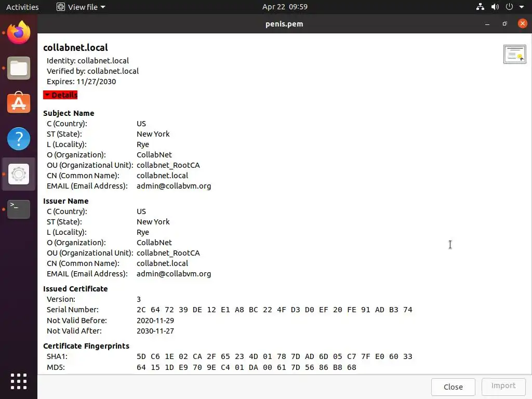Image resolution: width=532 pixels, height=399 pixels.
Task: Collapse the Details expander
Action: point(60,95)
